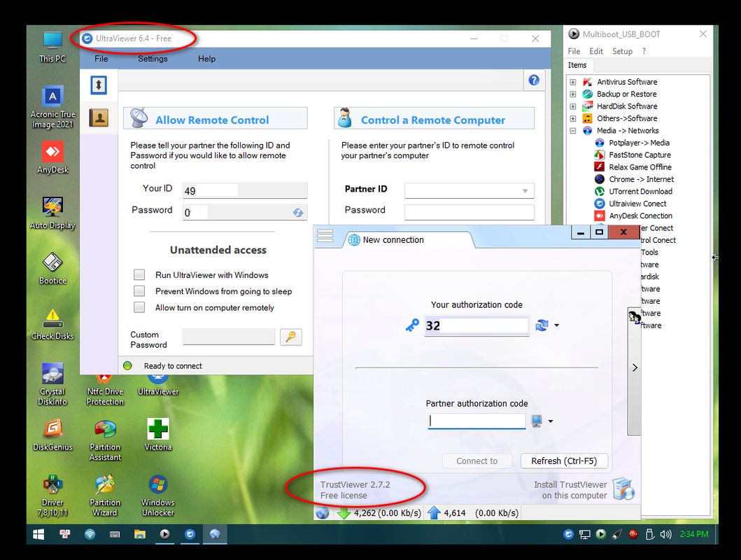Open UltraViewer File menu
This screenshot has width=741, height=560.
101,59
